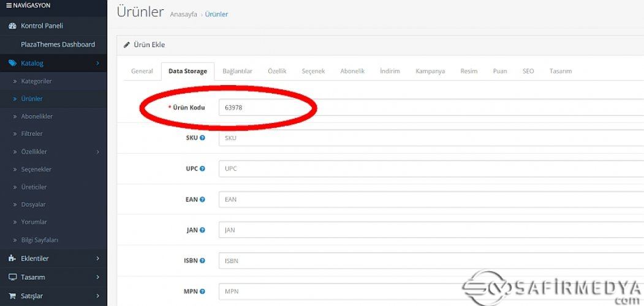Click the JAN help tooltip icon
Screen dimensions: 644x306
click(x=202, y=230)
